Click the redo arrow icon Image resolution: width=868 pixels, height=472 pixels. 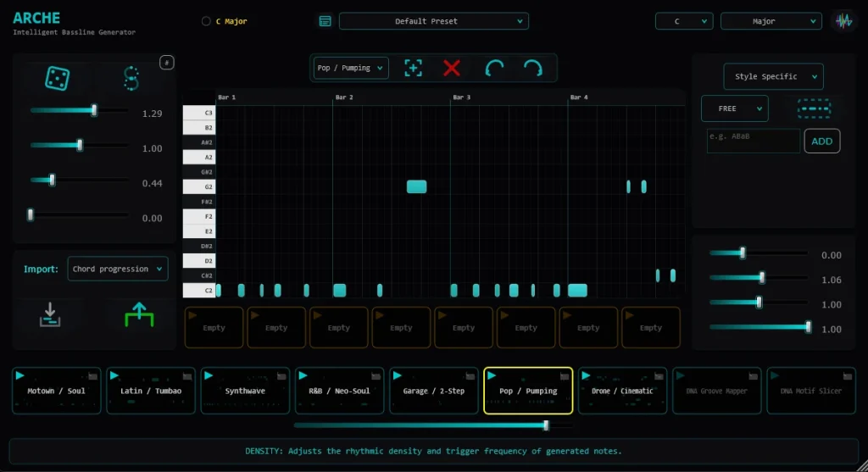533,68
